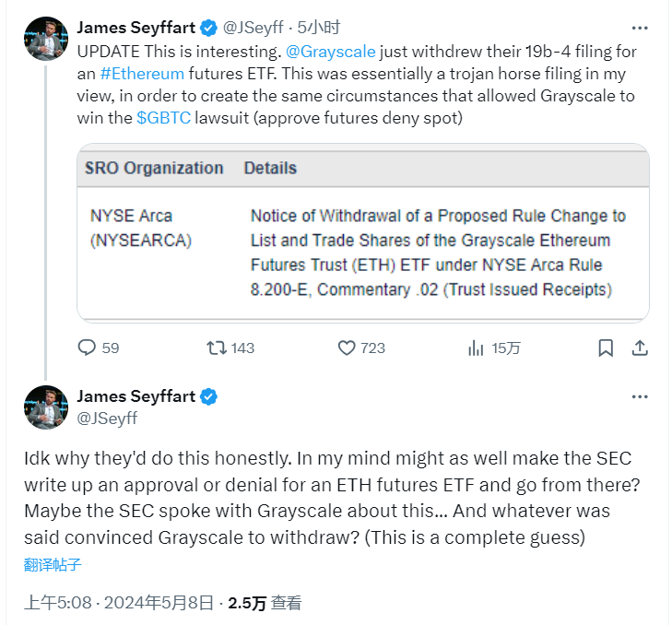This screenshot has height=625, width=672.
Task: Click the retweet icon with 143 reposts
Action: tap(217, 348)
